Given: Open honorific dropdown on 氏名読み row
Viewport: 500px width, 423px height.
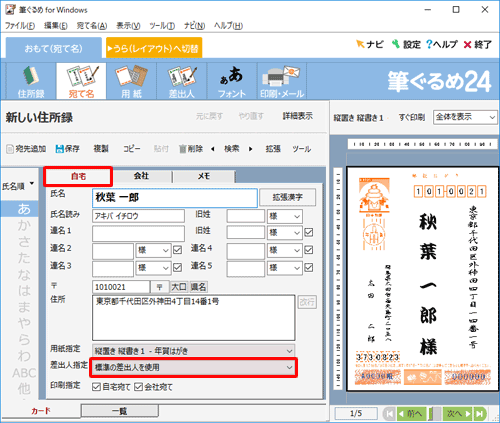Looking at the screenshot, I should (x=285, y=216).
